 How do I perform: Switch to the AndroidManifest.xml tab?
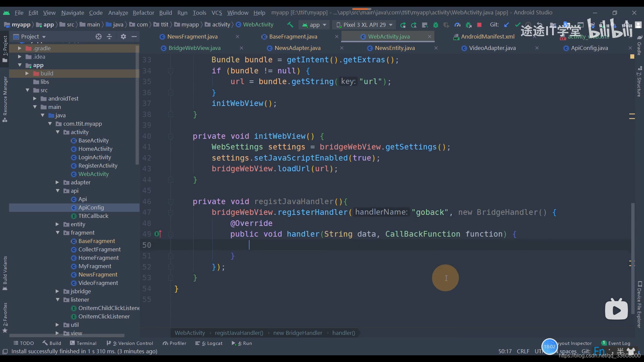487,37
